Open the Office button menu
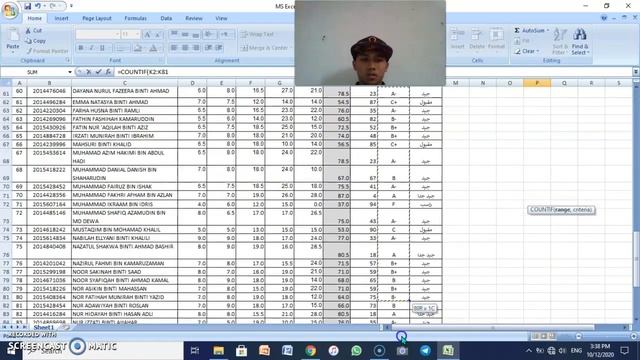Viewport: 640px width, 360px height. (10, 10)
